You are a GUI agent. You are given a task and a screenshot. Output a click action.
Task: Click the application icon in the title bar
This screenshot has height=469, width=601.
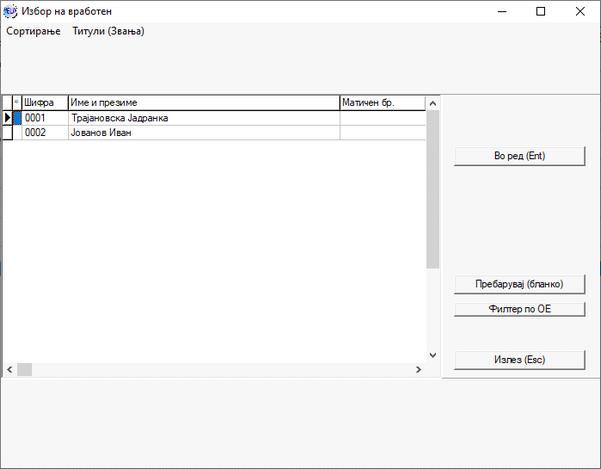click(x=10, y=11)
